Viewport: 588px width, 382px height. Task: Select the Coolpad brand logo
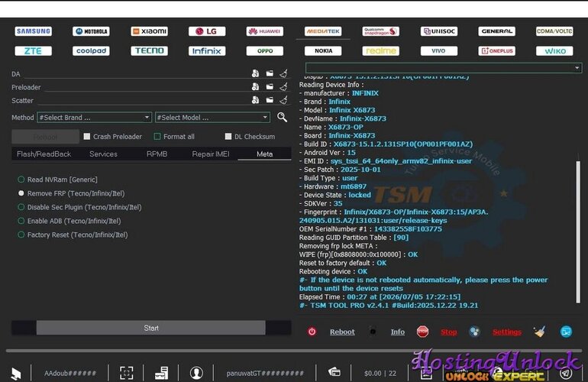coord(91,50)
